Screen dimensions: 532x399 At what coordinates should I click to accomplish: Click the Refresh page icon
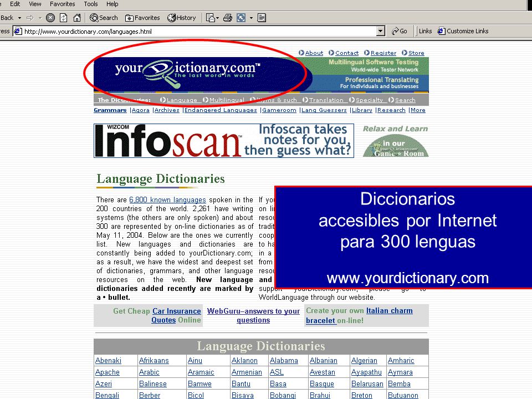[x=63, y=18]
